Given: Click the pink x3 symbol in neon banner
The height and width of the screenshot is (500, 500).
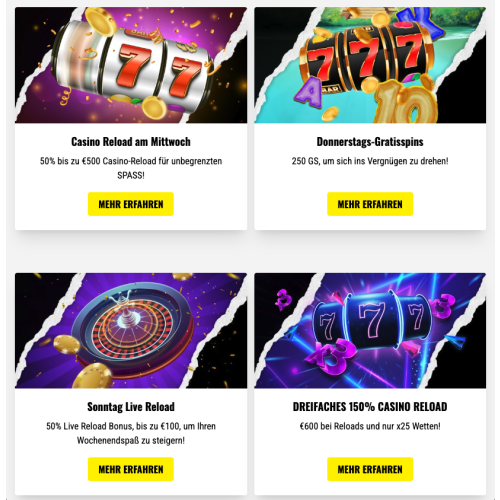Looking at the screenshot, I should (x=330, y=355).
